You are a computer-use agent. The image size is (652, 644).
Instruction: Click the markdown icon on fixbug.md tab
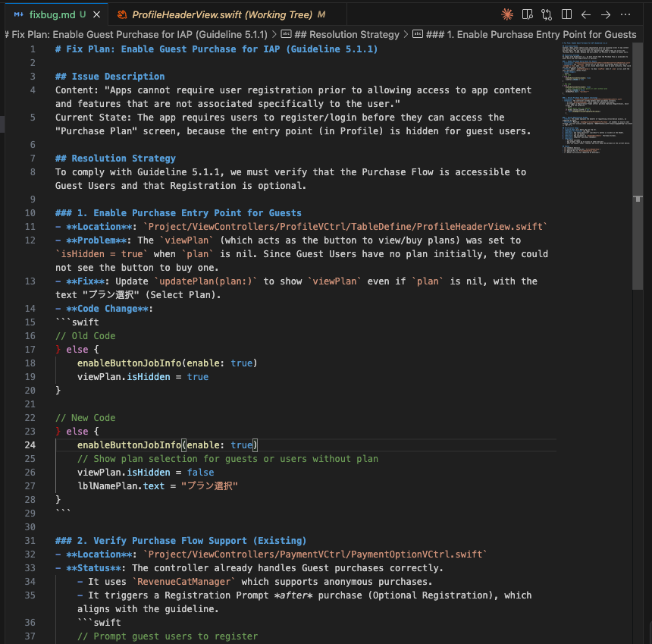18,14
